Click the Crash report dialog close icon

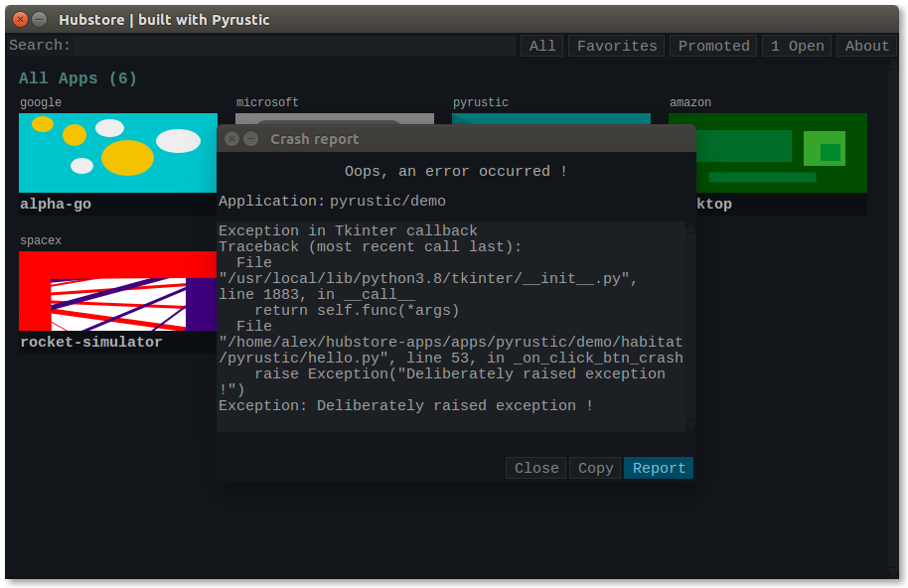click(231, 139)
